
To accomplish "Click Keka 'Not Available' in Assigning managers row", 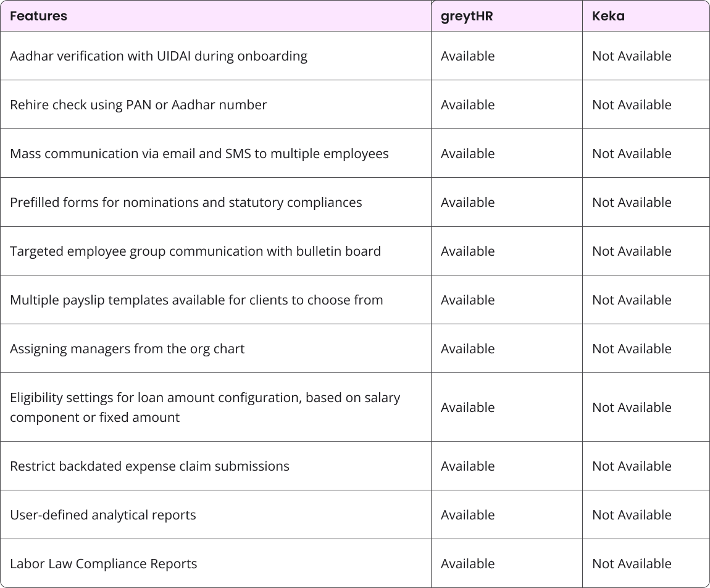I will [632, 349].
